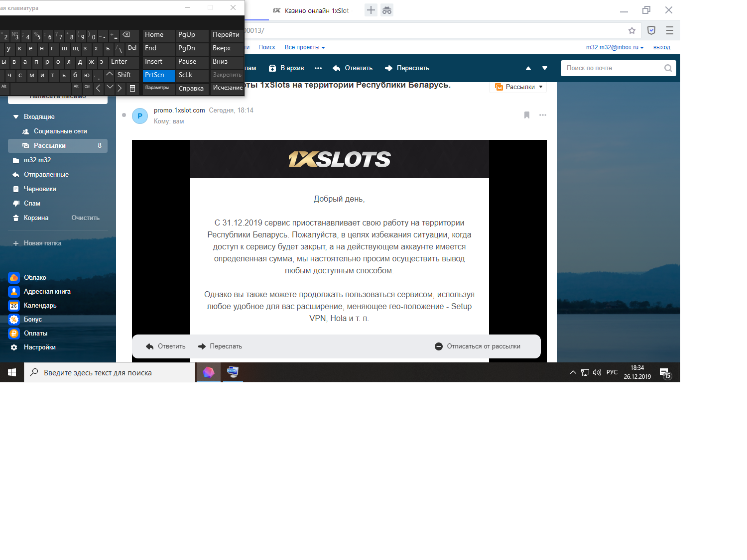
Task: Go to previous message with up arrow
Action: click(528, 68)
